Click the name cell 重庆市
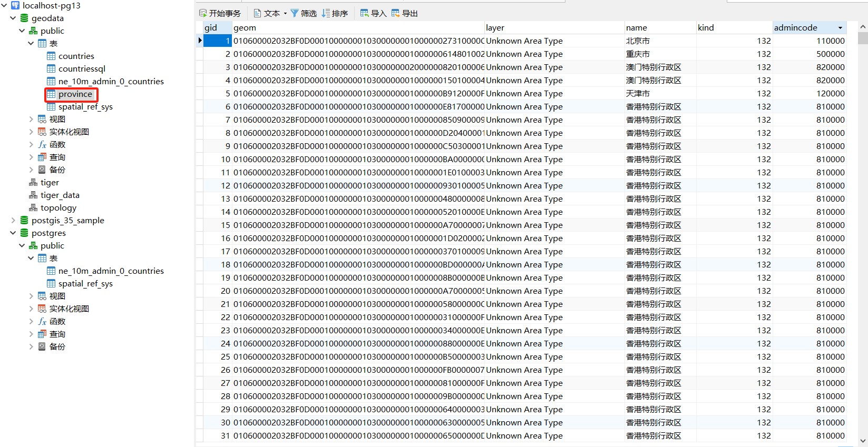The image size is (868, 447). [660, 54]
